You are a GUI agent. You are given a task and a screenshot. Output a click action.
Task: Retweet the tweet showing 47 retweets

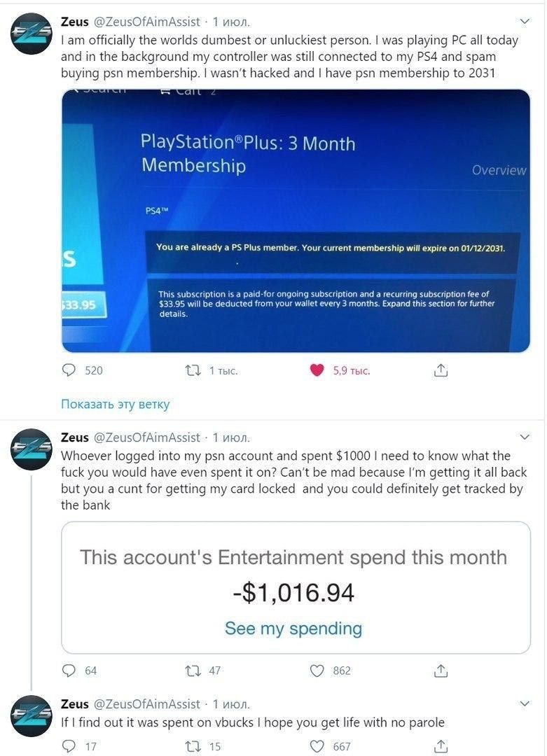click(x=193, y=670)
